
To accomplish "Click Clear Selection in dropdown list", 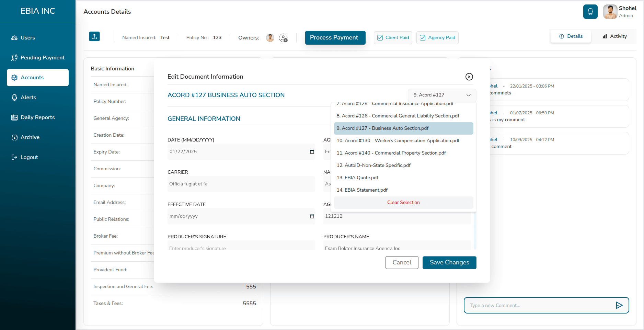I will tap(403, 203).
